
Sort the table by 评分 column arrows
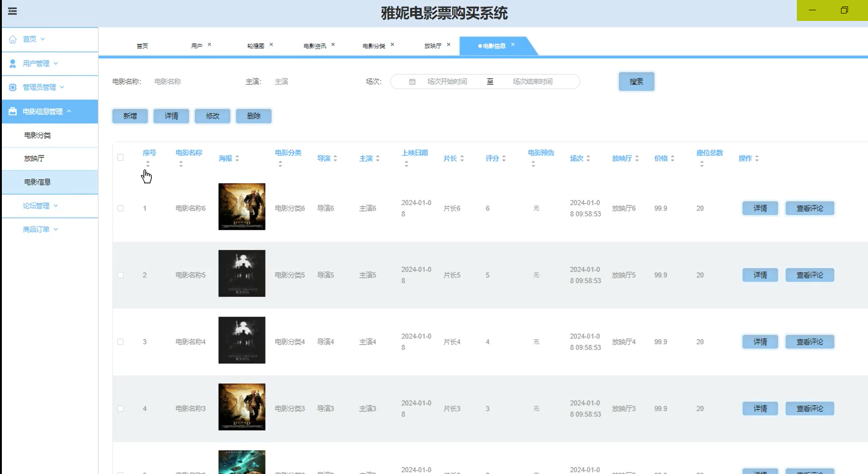click(x=504, y=158)
